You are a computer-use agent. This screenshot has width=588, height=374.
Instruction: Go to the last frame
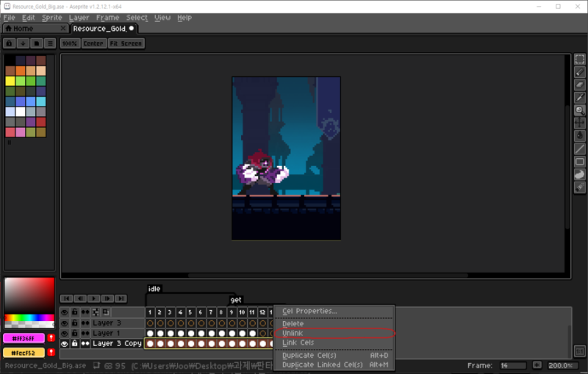121,298
